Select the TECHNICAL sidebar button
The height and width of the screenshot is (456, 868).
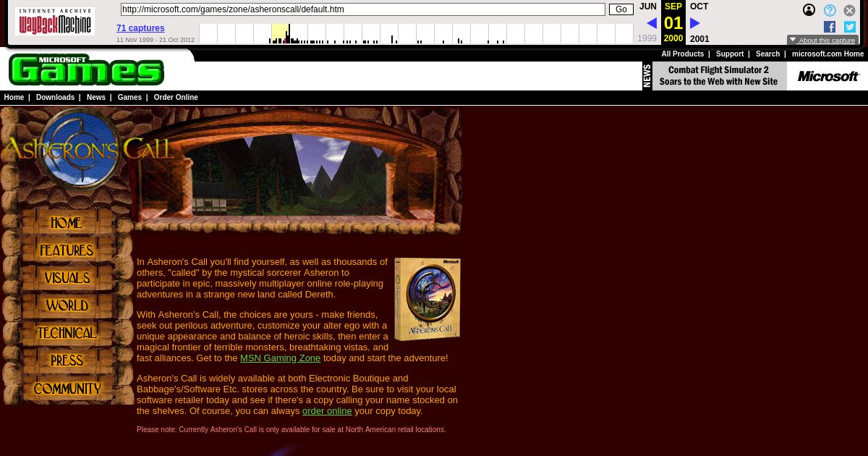point(67,333)
